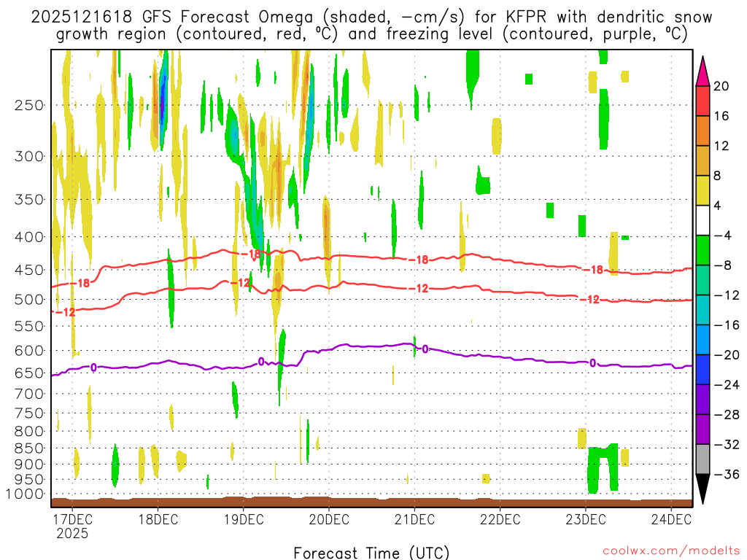747x560 pixels.
Task: Click the 400 pressure level label
Action: pos(29,237)
